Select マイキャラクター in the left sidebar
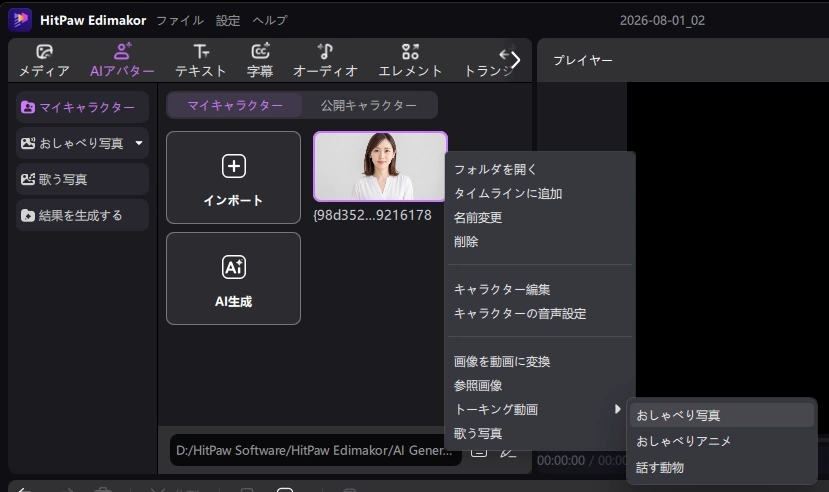The height and width of the screenshot is (492, 829). click(82, 107)
